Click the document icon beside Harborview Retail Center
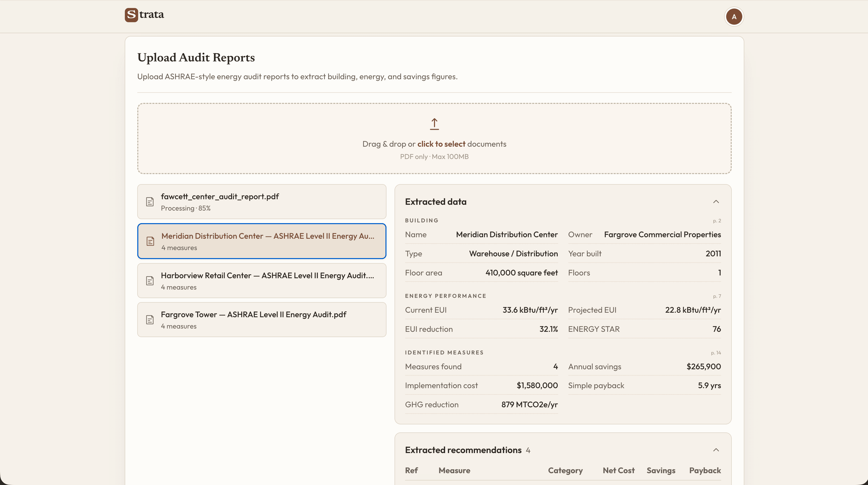 pos(150,281)
